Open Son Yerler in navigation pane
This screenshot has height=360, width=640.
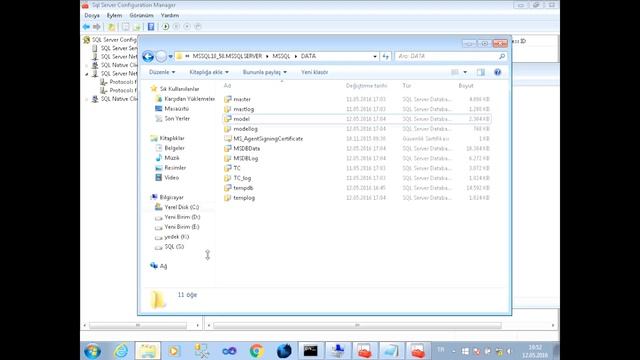pyautogui.click(x=177, y=118)
